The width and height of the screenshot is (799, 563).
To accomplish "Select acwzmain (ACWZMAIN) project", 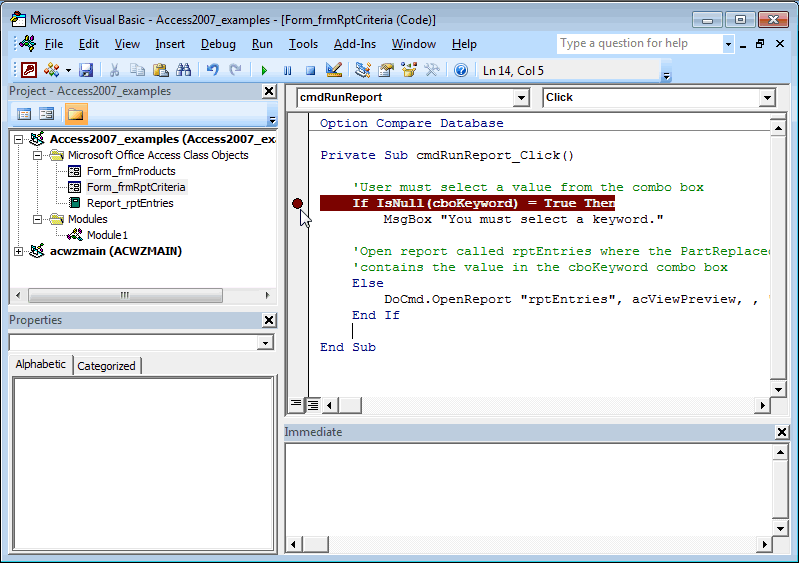I will [x=116, y=251].
